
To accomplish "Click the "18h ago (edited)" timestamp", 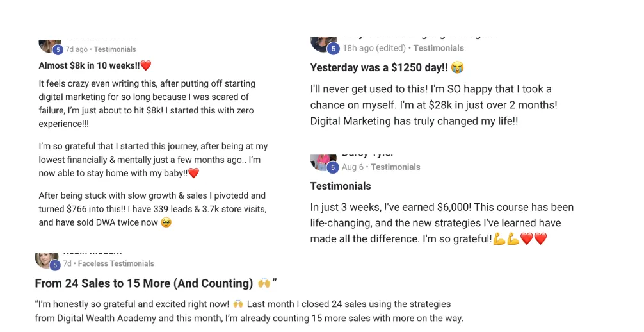I will pos(374,48).
